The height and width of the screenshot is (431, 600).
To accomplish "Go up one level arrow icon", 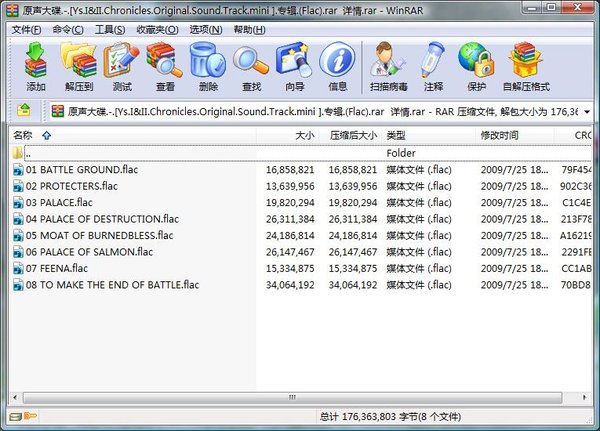I will (24, 110).
